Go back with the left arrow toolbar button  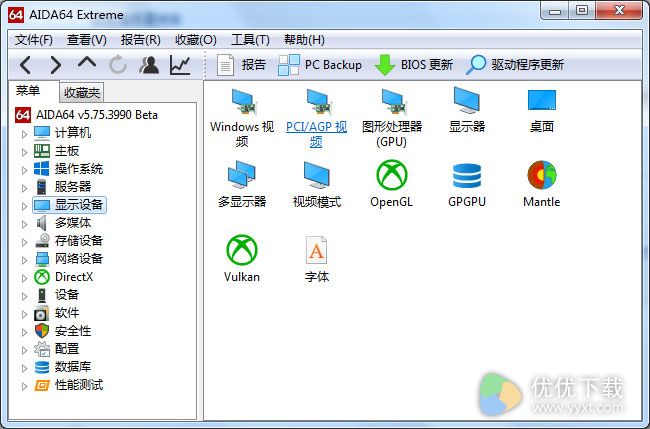coord(26,65)
